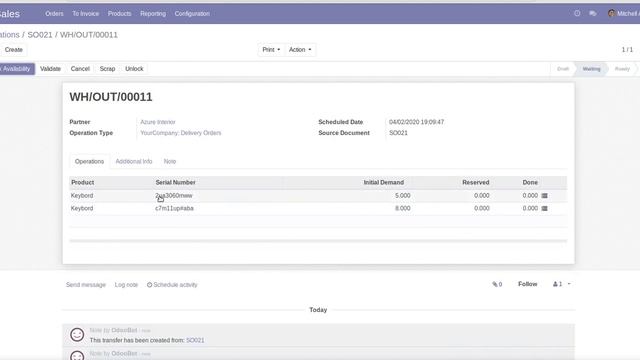
Task: Open the To Invoice menu
Action: coord(86,13)
